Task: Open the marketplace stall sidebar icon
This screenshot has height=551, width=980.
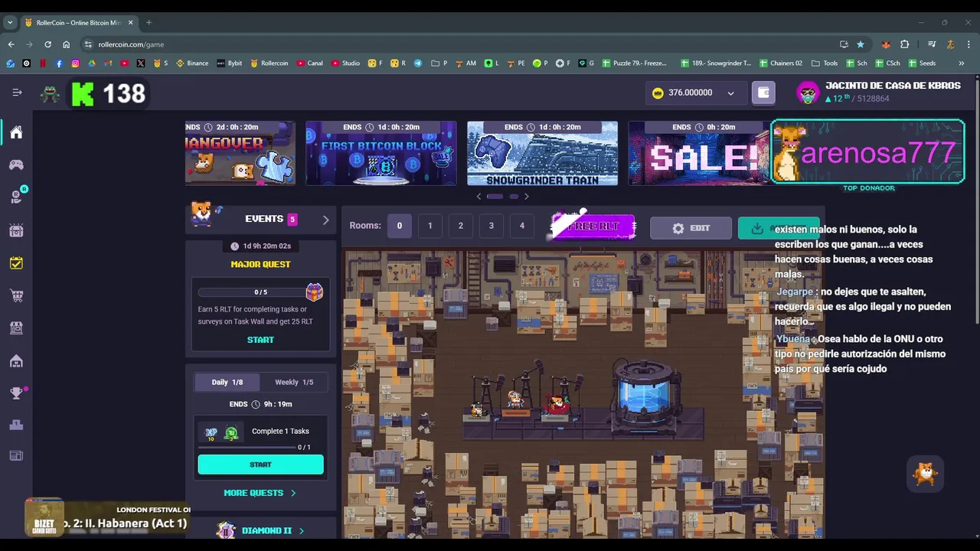Action: 16,328
